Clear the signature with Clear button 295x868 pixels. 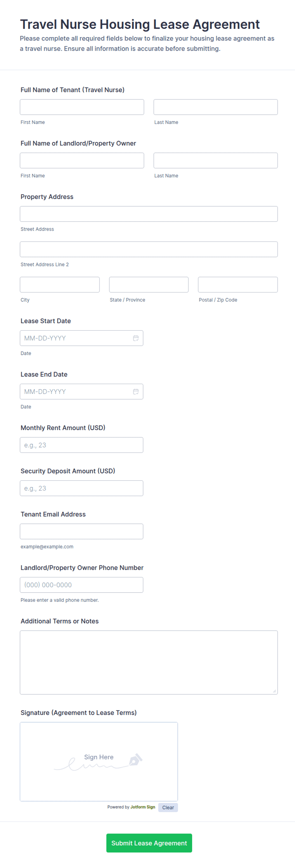pos(168,807)
